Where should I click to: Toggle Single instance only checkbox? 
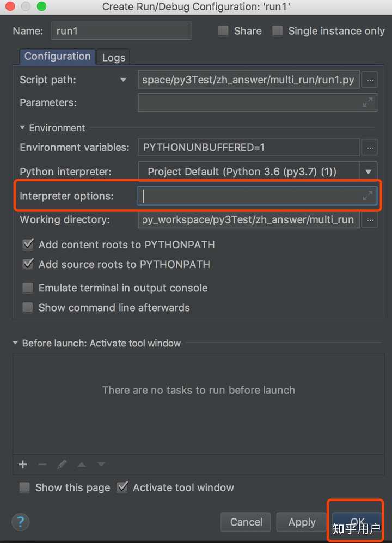278,31
